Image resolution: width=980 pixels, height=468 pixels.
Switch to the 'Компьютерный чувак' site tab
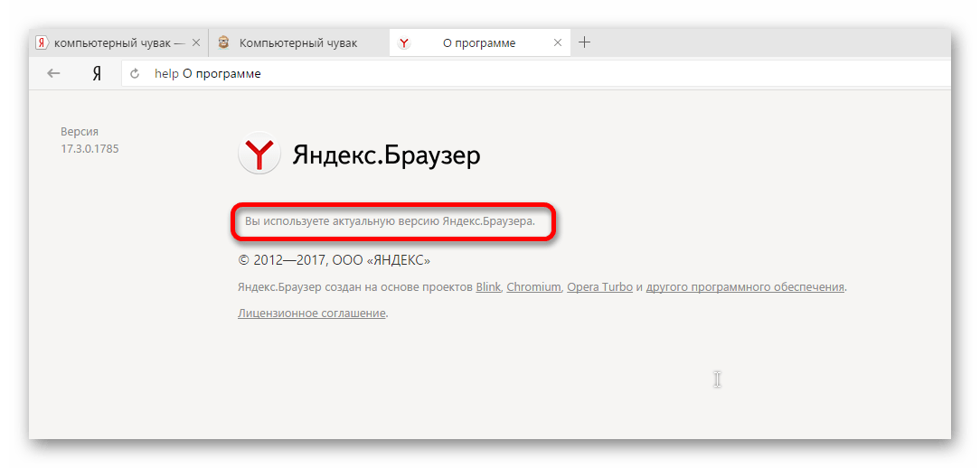(298, 43)
